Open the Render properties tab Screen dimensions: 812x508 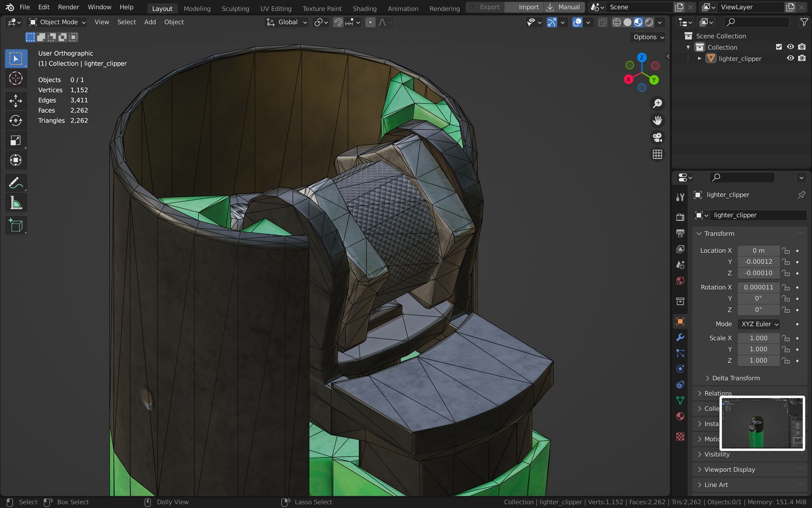680,217
